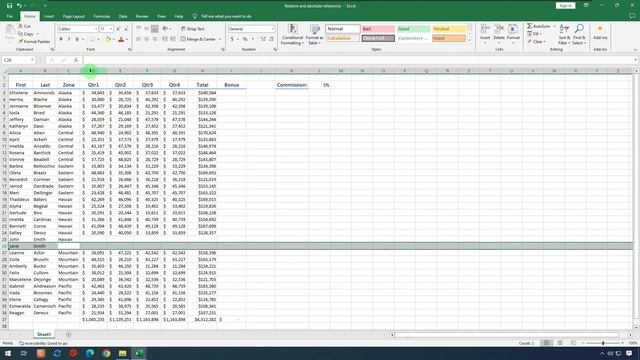Toggle Bottom Align
The height and width of the screenshot is (360, 640).
click(155, 29)
